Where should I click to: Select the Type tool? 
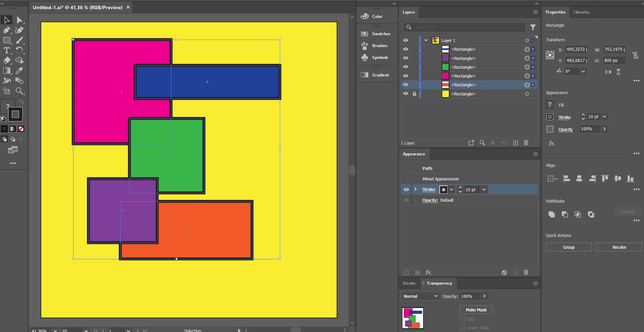click(x=6, y=50)
